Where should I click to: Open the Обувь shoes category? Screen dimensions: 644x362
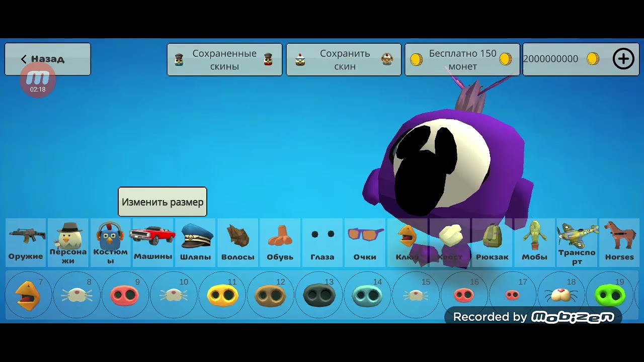pos(280,242)
